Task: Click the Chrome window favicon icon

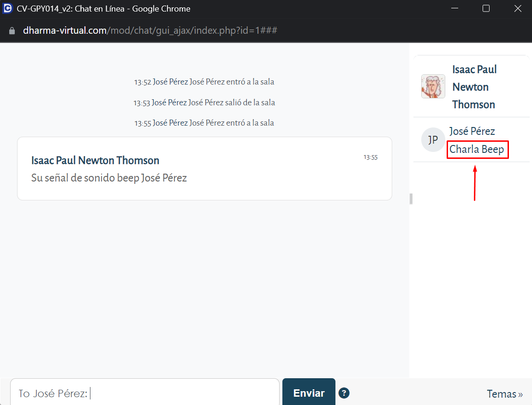Action: tap(7, 9)
